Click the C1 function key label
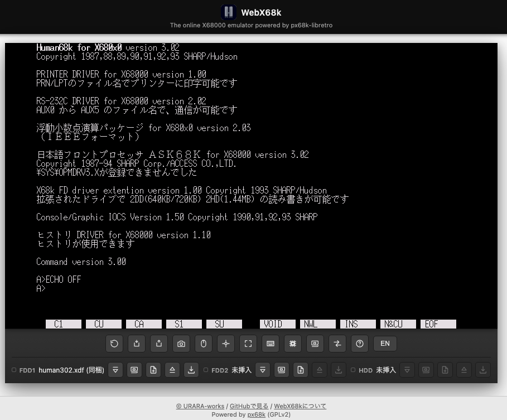This screenshot has width=507, height=420. [64, 324]
